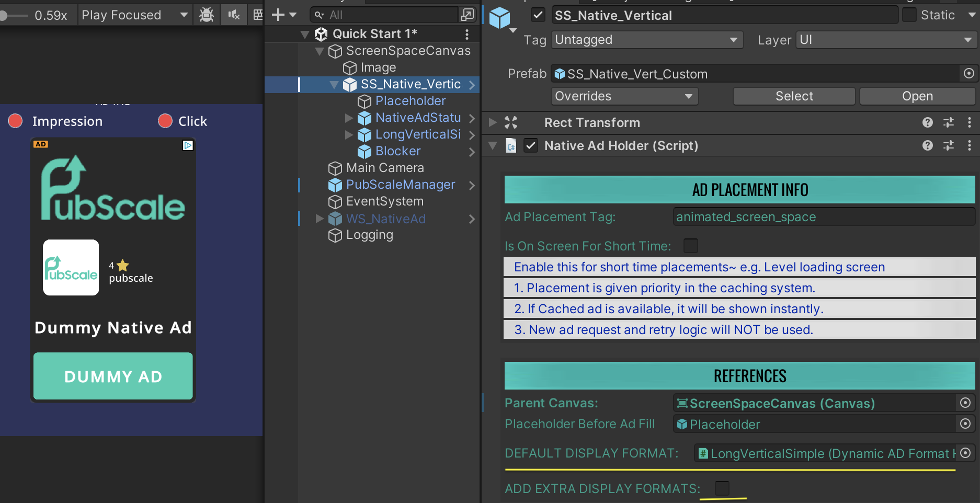
Task: Open the Layer dropdown set to UI
Action: coord(885,40)
